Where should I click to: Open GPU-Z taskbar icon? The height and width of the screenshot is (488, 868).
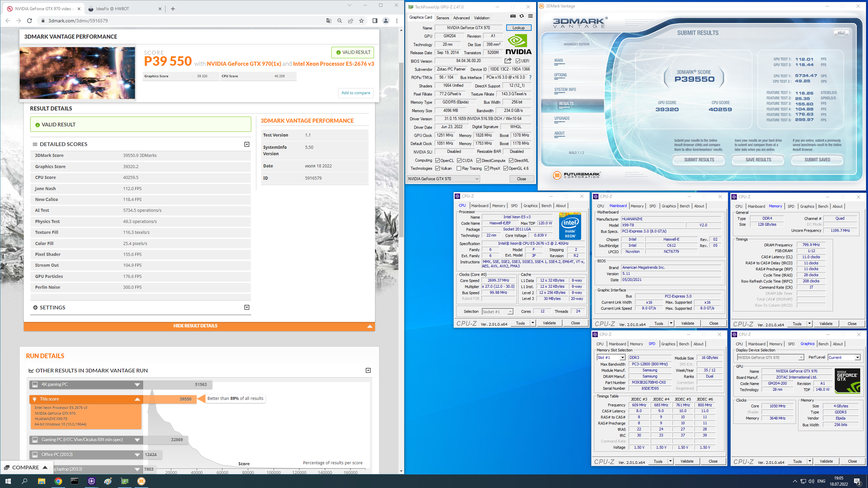point(124,481)
